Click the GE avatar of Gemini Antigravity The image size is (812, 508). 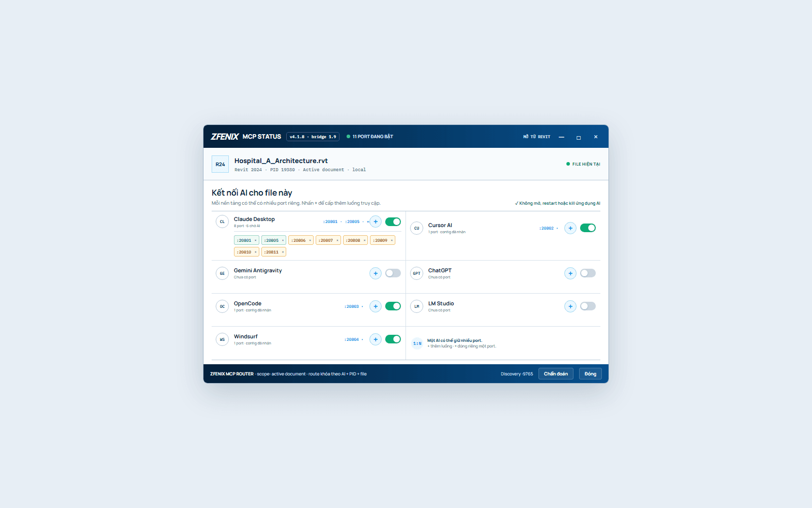coord(222,273)
